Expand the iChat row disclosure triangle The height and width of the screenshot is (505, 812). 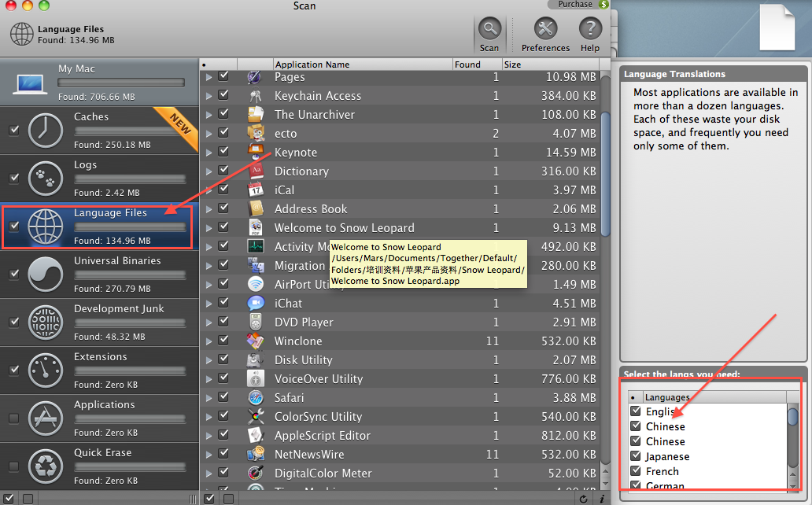(209, 304)
